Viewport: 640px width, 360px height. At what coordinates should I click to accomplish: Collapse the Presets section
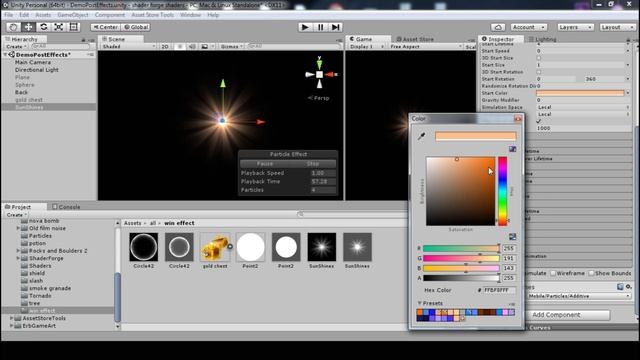point(420,303)
